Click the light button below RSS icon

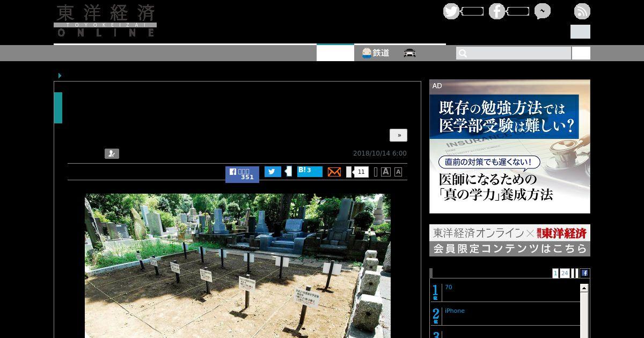[580, 32]
